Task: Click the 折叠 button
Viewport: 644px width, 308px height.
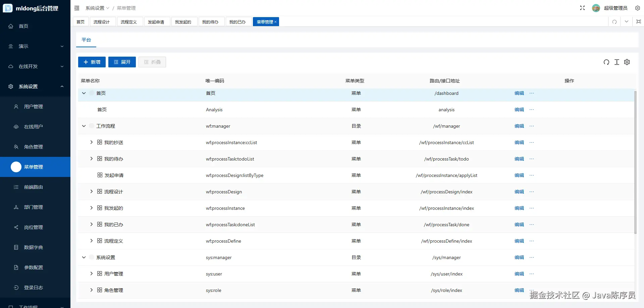Action: [152, 62]
